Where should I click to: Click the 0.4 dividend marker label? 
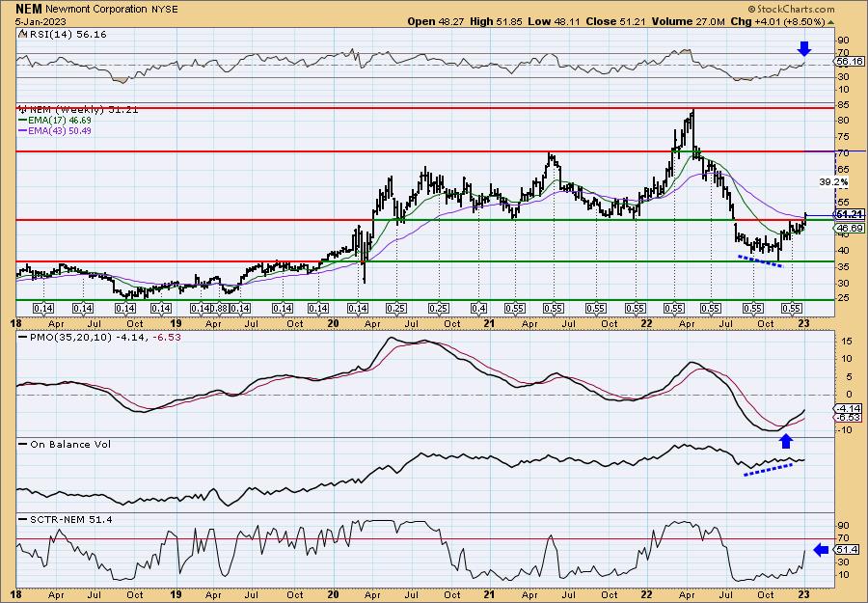click(x=479, y=309)
